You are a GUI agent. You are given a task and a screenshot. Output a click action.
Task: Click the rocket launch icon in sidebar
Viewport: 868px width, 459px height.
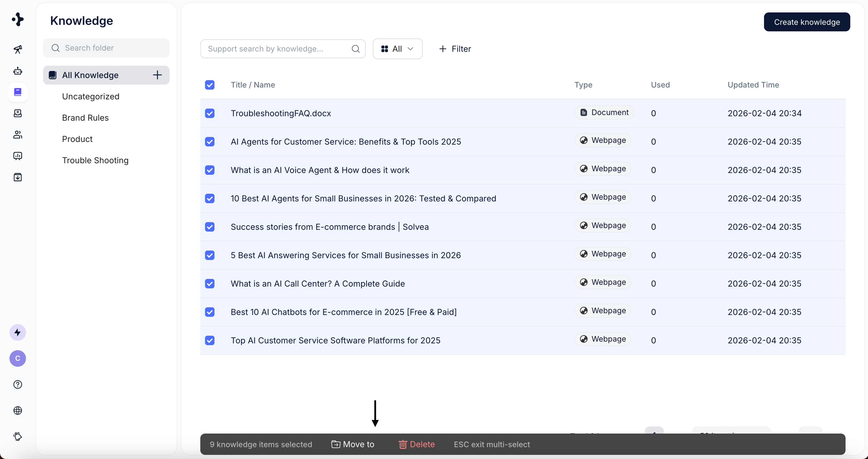coord(17,50)
